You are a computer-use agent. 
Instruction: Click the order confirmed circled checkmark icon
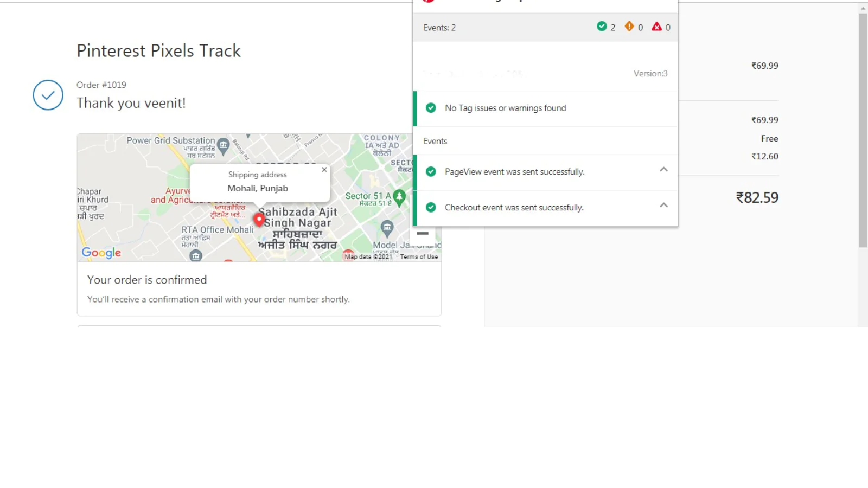(x=48, y=95)
